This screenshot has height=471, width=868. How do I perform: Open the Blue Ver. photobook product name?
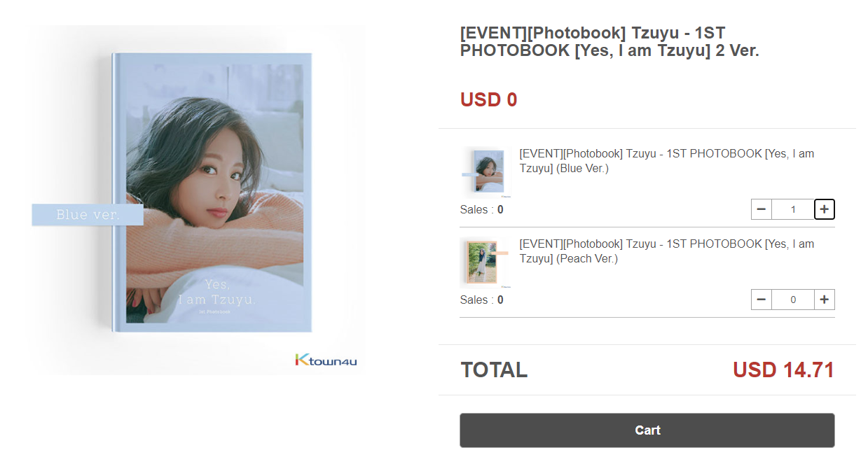point(666,161)
